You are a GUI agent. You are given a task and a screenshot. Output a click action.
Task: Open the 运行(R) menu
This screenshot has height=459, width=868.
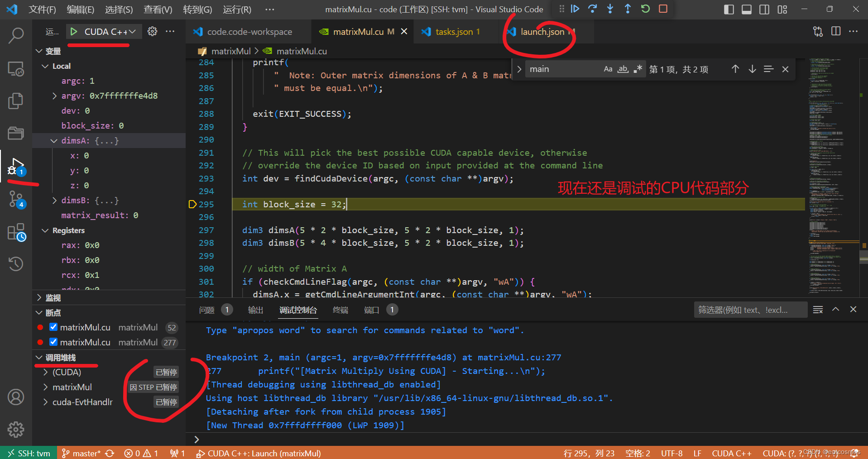tap(237, 9)
